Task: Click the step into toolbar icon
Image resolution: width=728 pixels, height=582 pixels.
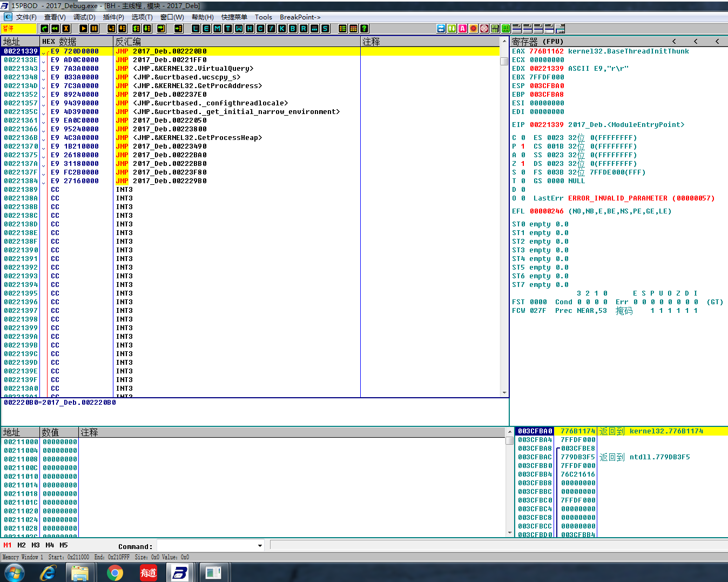Action: coord(112,28)
